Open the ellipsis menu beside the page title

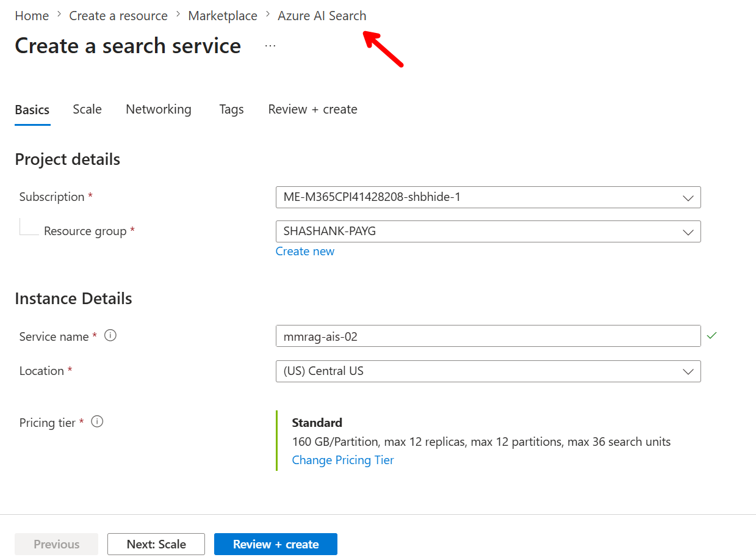click(x=270, y=46)
